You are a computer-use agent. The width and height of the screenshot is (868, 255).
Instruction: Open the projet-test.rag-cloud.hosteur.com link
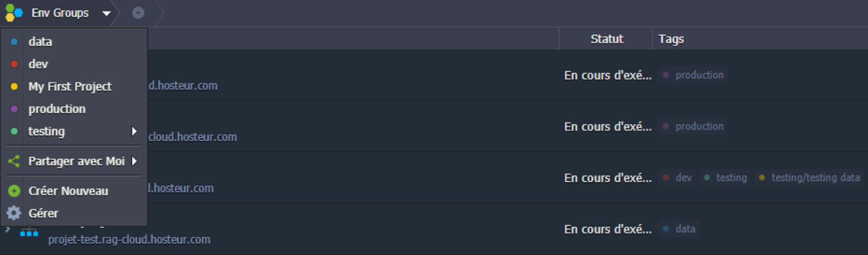tap(129, 239)
